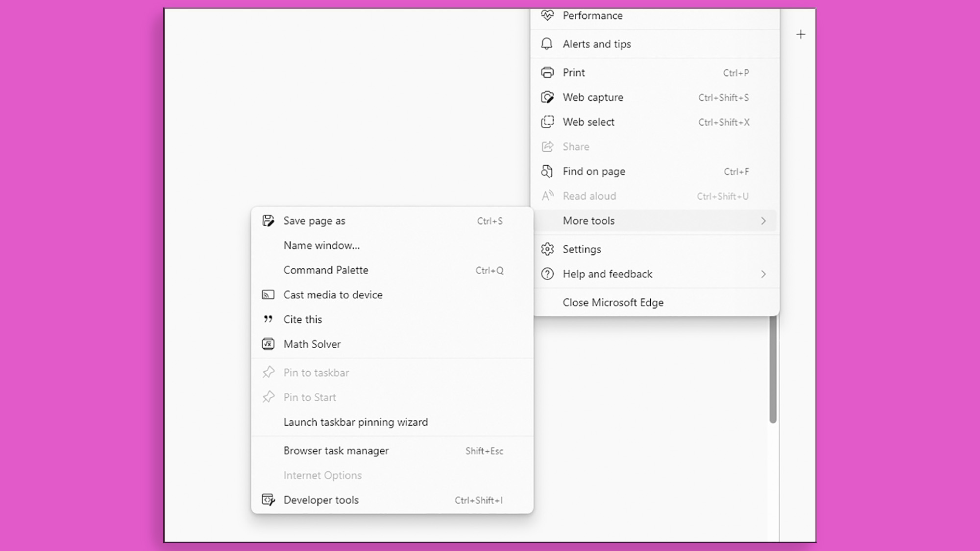980x551 pixels.
Task: Select Settings from the menu
Action: tap(582, 249)
